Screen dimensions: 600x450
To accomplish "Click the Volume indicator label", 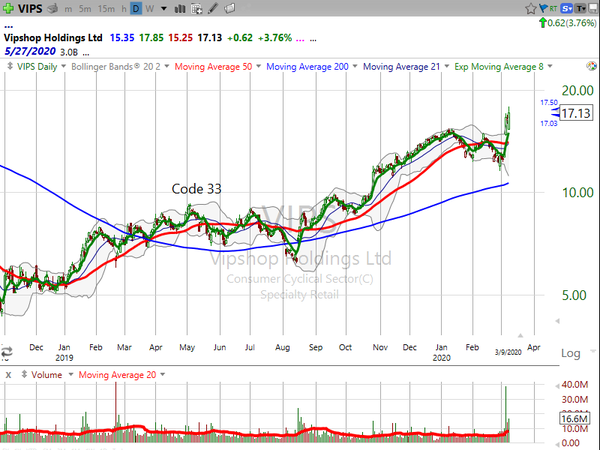I will (46, 375).
